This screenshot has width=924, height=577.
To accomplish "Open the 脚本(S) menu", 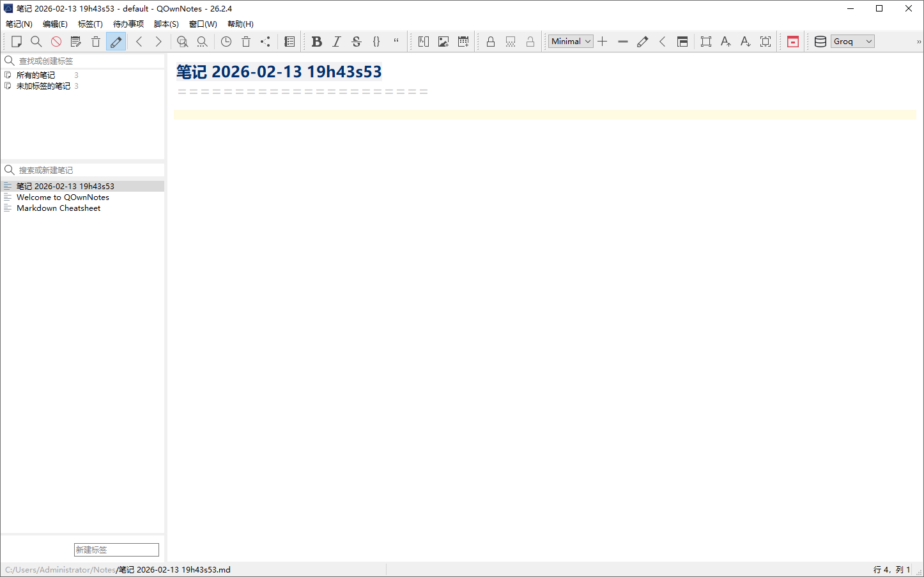I will tap(166, 24).
